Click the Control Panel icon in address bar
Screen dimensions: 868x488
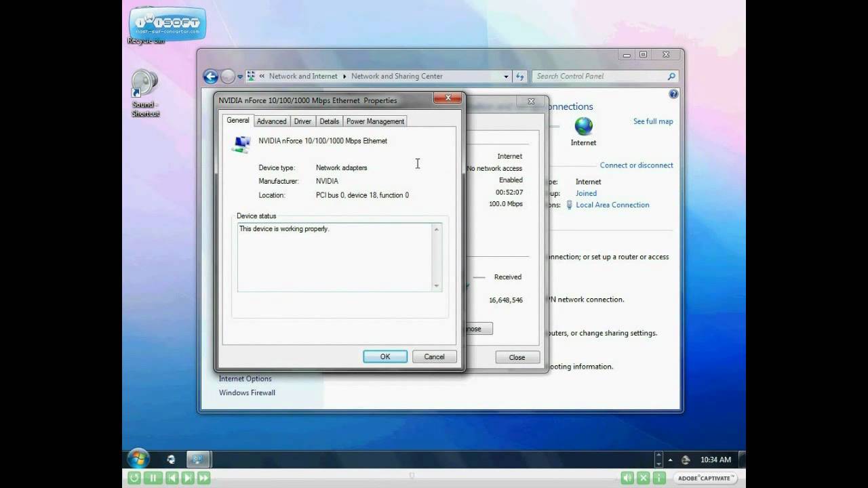[251, 77]
